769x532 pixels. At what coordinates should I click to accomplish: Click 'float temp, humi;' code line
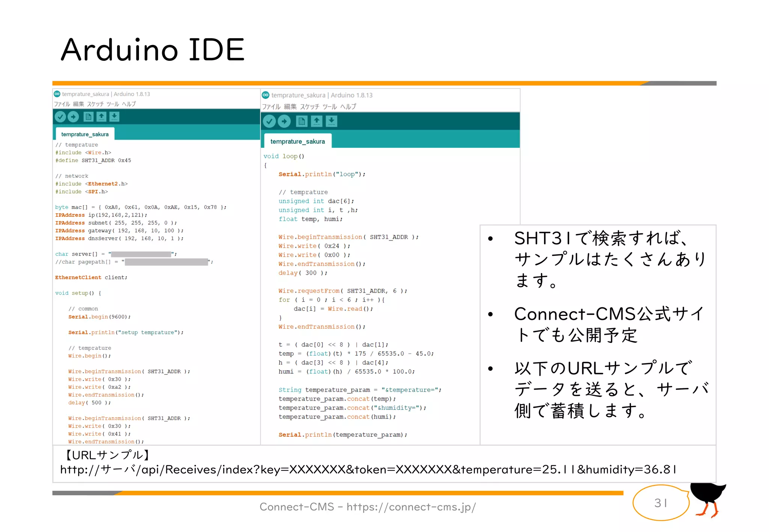(311, 219)
